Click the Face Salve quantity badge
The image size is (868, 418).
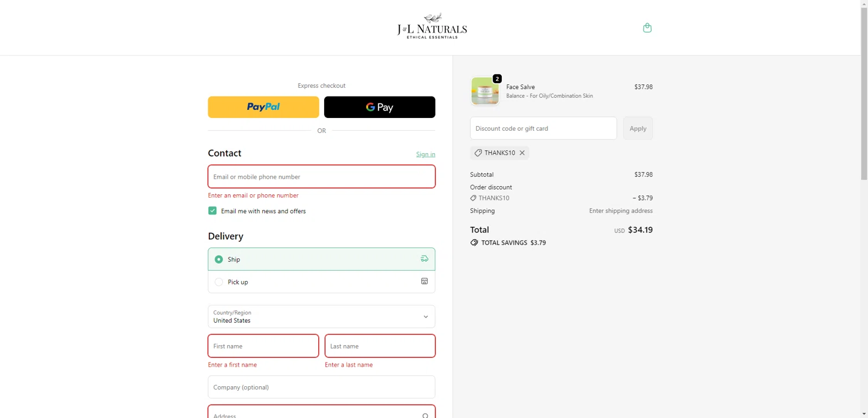click(x=497, y=79)
